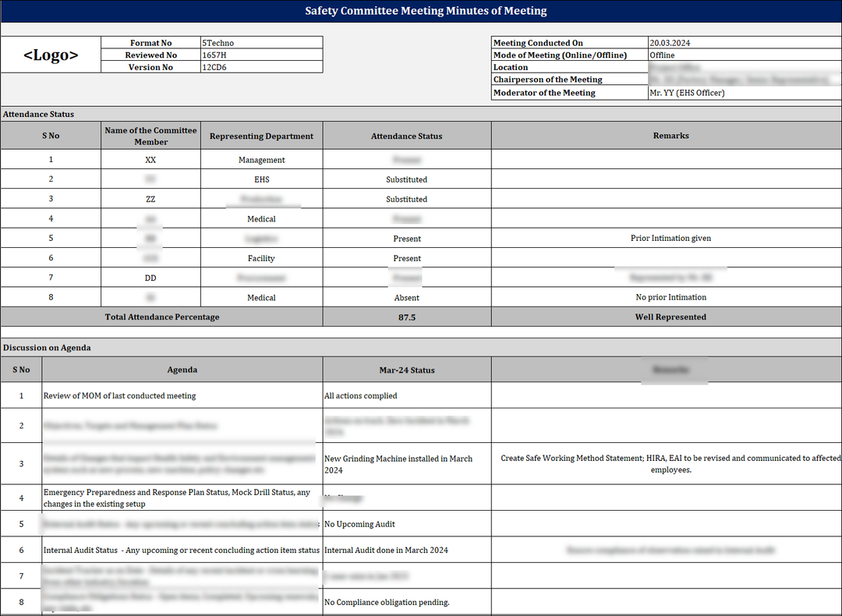842x616 pixels.
Task: Click the meeting date "20.03.2024"
Action: point(666,43)
